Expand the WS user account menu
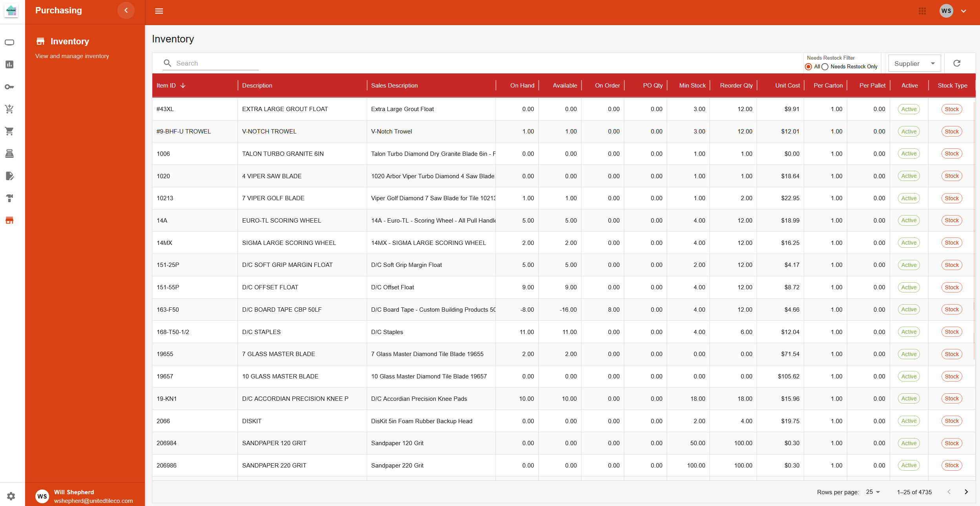980x506 pixels. point(964,11)
